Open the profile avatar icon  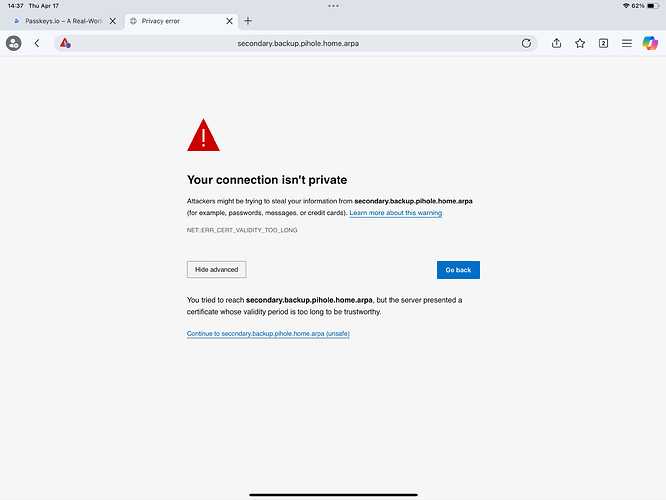coord(14,43)
